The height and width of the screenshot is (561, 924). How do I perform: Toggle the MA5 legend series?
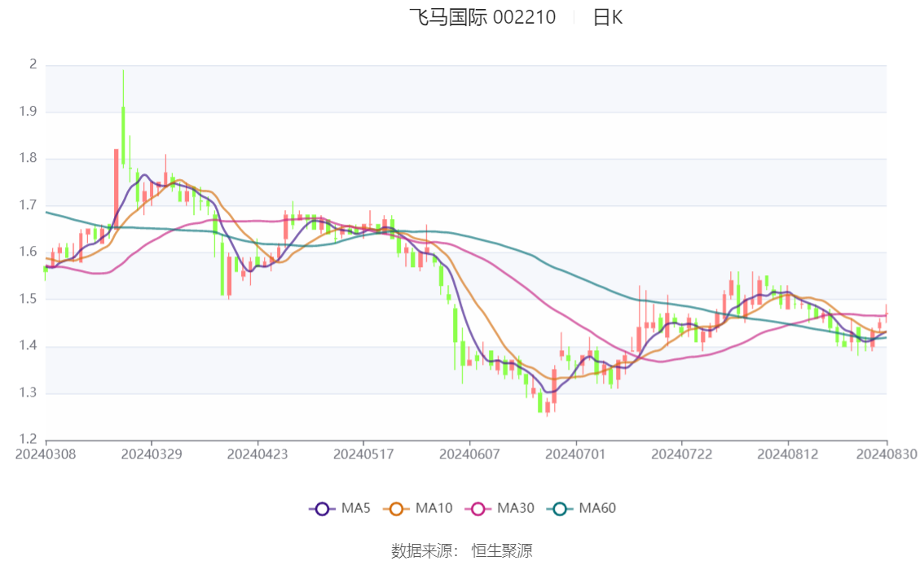pyautogui.click(x=340, y=509)
